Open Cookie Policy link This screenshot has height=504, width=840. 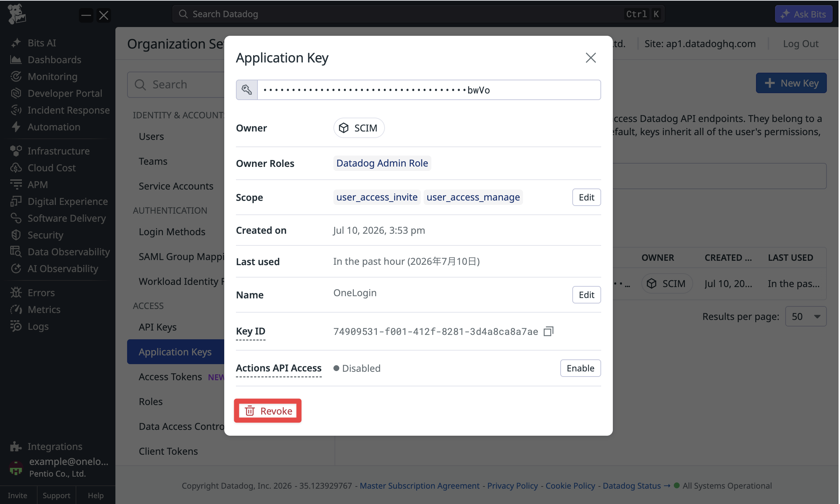click(x=570, y=486)
